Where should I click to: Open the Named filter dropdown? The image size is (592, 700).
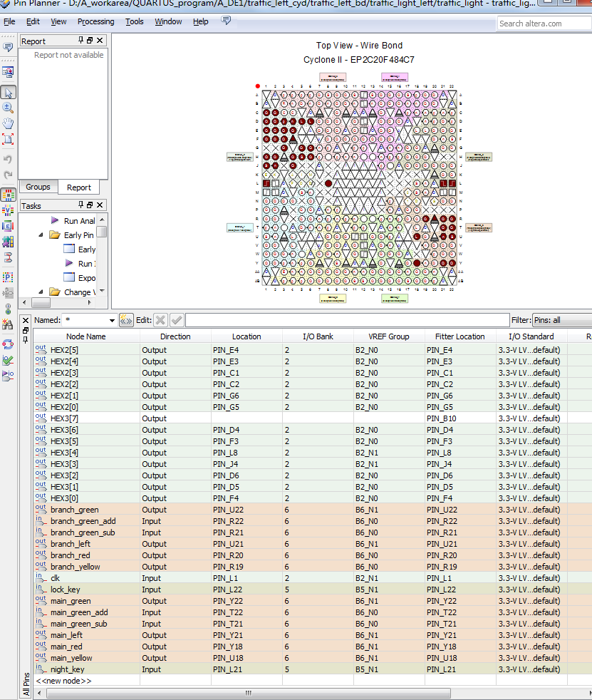[x=111, y=321]
